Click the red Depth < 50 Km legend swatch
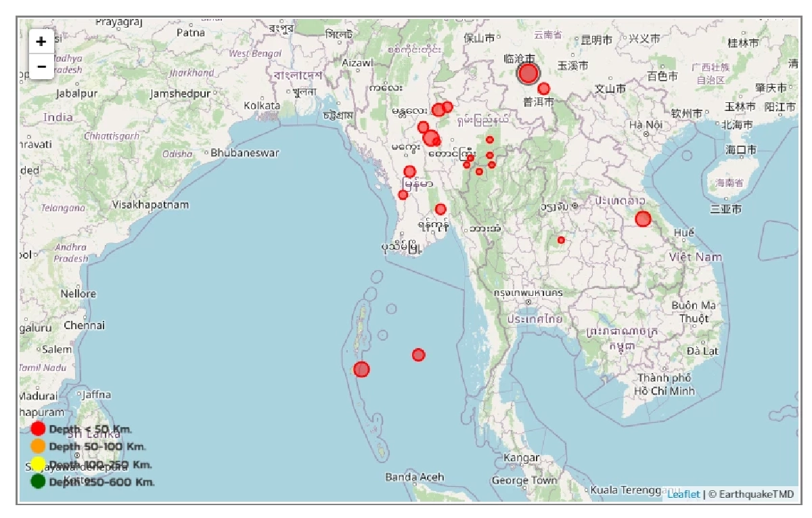 [x=38, y=429]
